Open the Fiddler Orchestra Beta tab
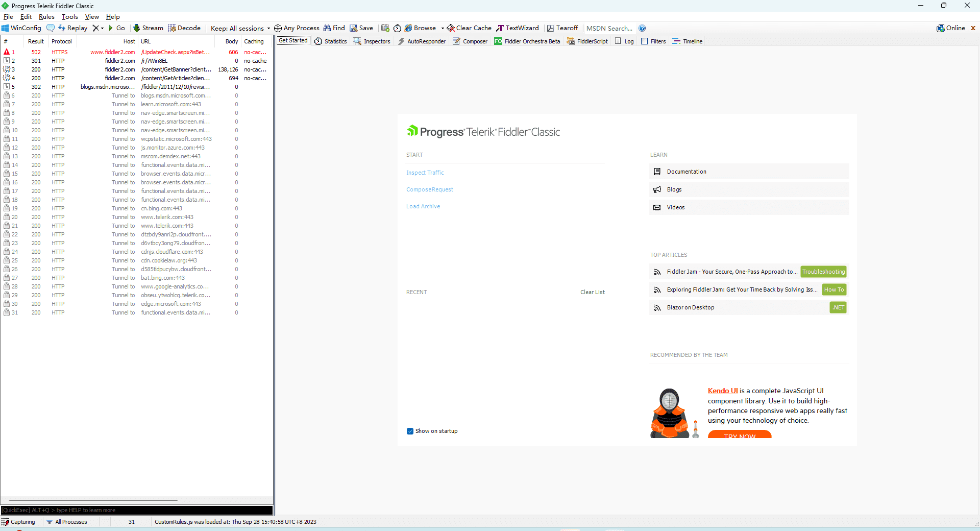980x531 pixels. pos(527,41)
